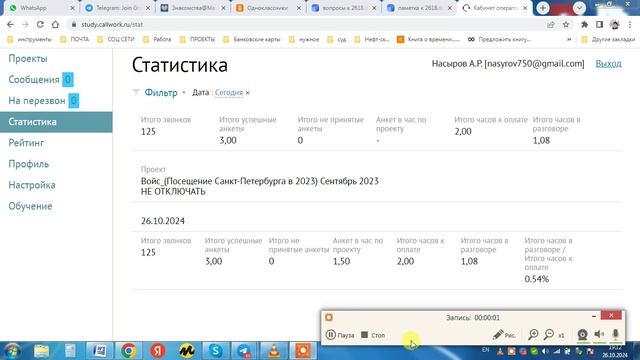Open Skype from the taskbar

(x=216, y=351)
